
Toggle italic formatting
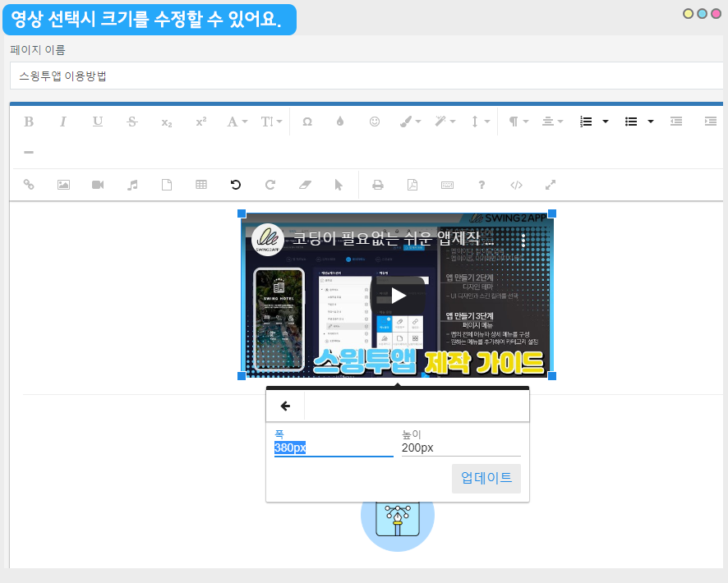pyautogui.click(x=63, y=122)
